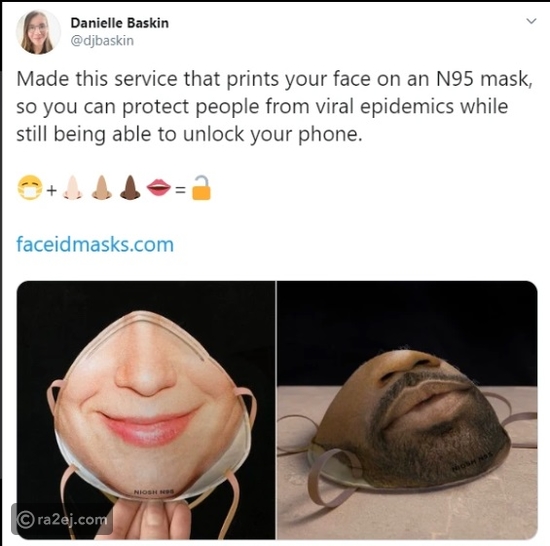Click the ra2ej.com copyright watermark
Viewport: 550px width, 546px height.
click(x=62, y=520)
